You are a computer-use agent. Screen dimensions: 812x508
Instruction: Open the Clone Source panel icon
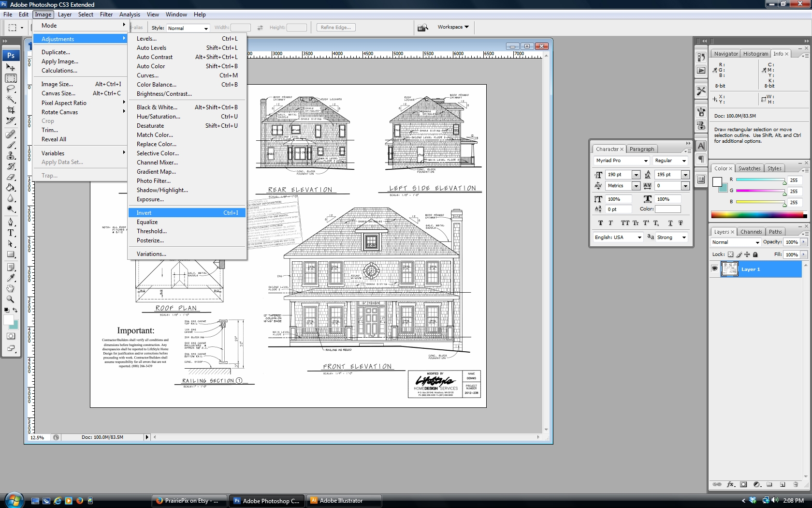[701, 125]
